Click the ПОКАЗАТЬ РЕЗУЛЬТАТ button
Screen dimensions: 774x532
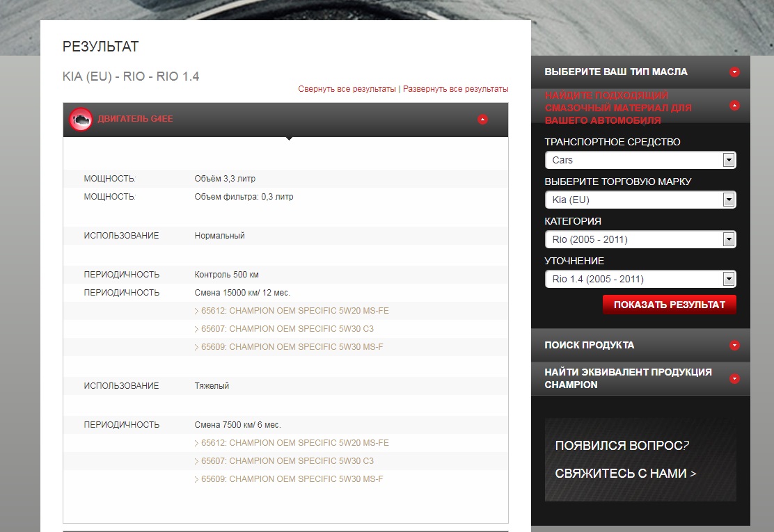pyautogui.click(x=670, y=305)
